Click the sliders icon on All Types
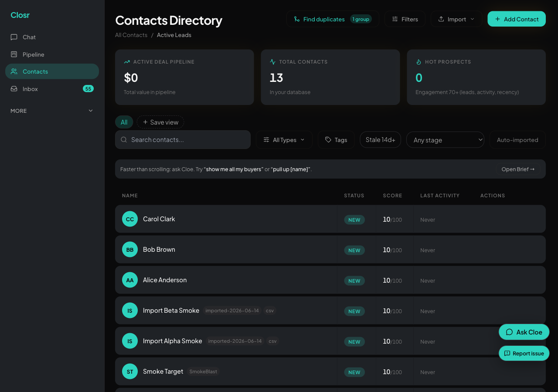The image size is (558, 392). click(x=266, y=140)
